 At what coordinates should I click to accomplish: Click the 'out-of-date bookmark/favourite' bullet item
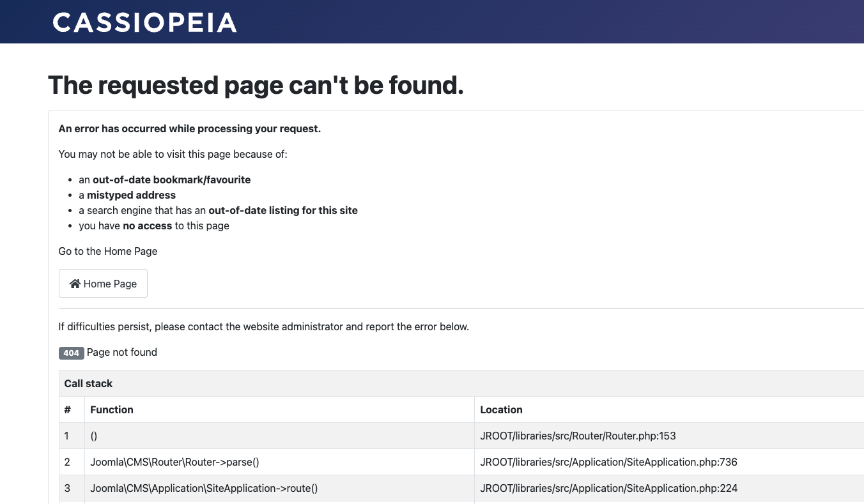coord(171,179)
